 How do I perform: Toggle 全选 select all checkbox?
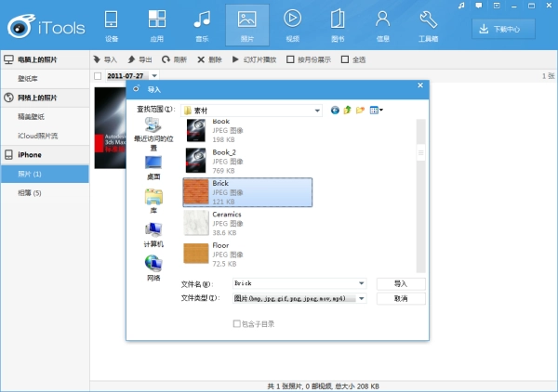[344, 59]
